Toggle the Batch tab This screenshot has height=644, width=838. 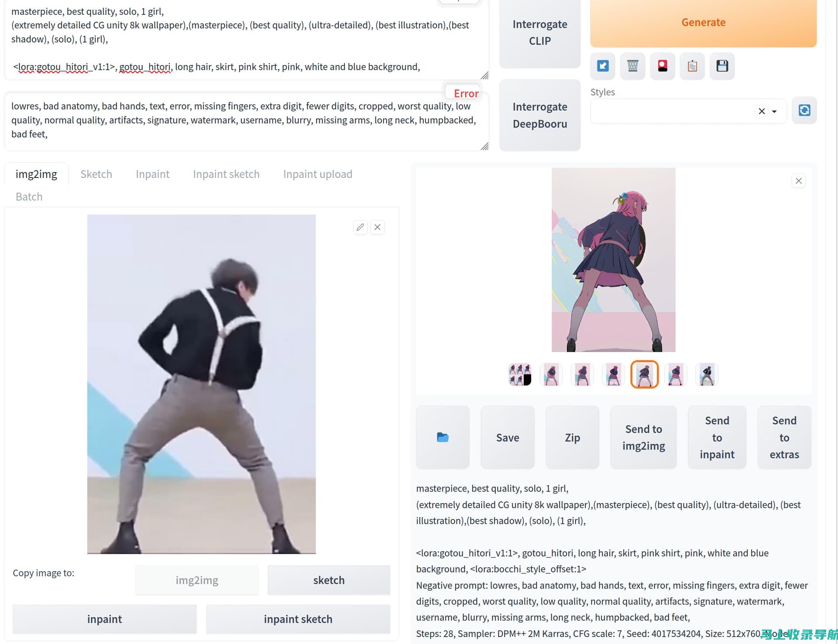click(28, 196)
